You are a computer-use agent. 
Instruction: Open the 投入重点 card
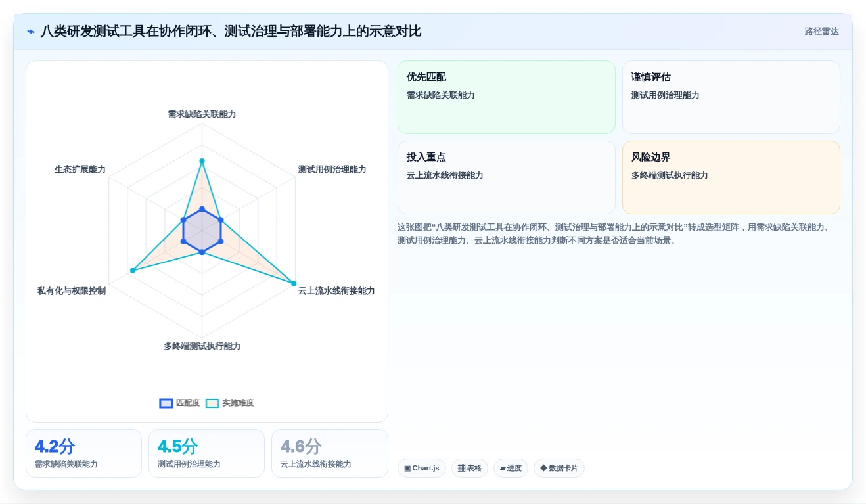pyautogui.click(x=507, y=177)
